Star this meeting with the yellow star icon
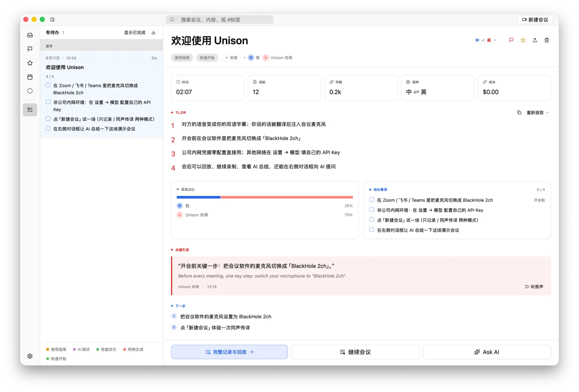 523,40
